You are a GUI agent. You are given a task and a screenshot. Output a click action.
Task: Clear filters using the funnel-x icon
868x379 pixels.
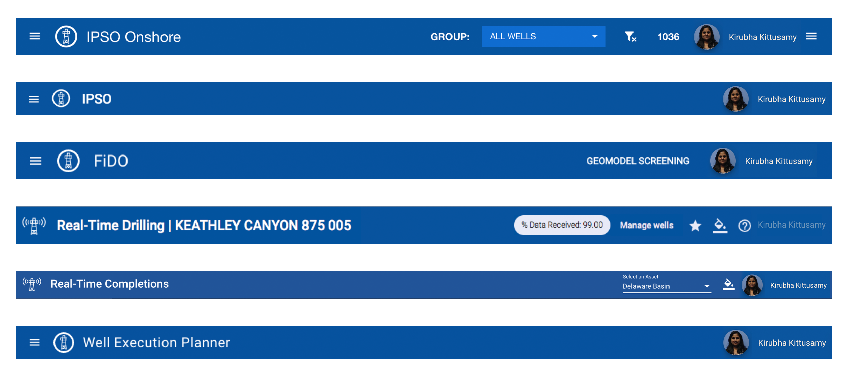pyautogui.click(x=630, y=36)
